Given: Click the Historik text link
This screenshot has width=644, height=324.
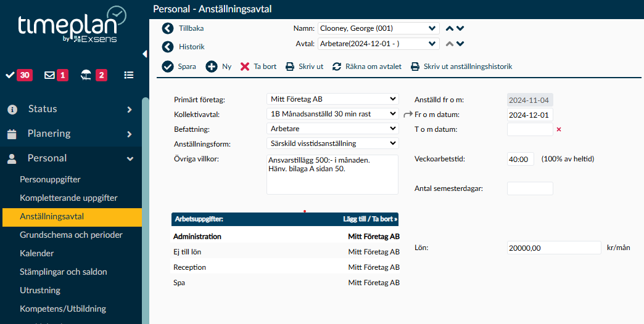Looking at the screenshot, I should (x=191, y=47).
